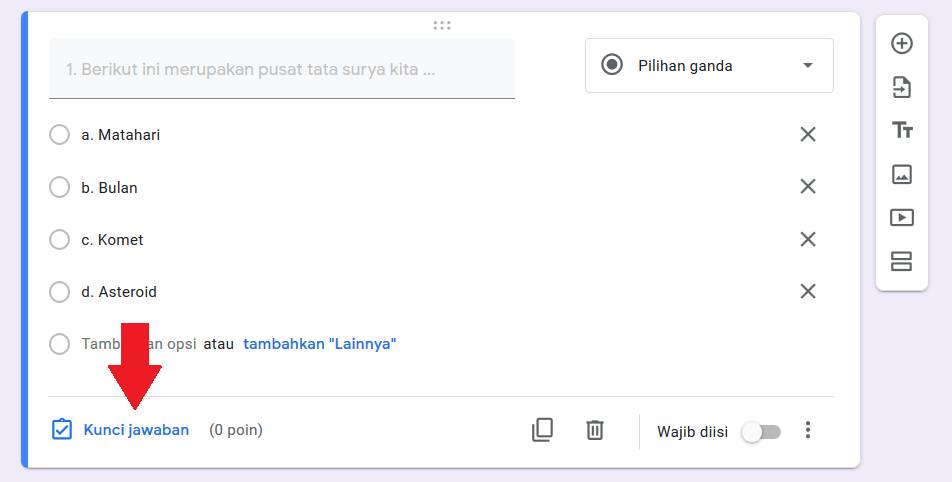Select the radio button for 'c. Komet'

[59, 240]
